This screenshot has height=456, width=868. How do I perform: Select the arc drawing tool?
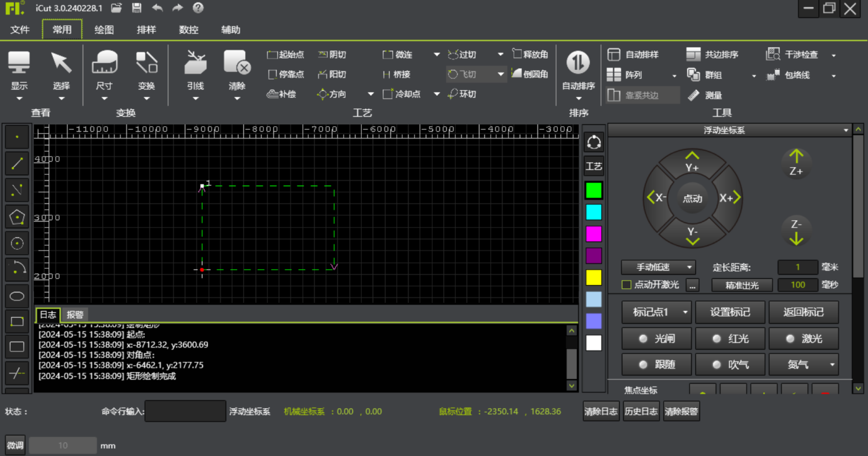click(17, 269)
